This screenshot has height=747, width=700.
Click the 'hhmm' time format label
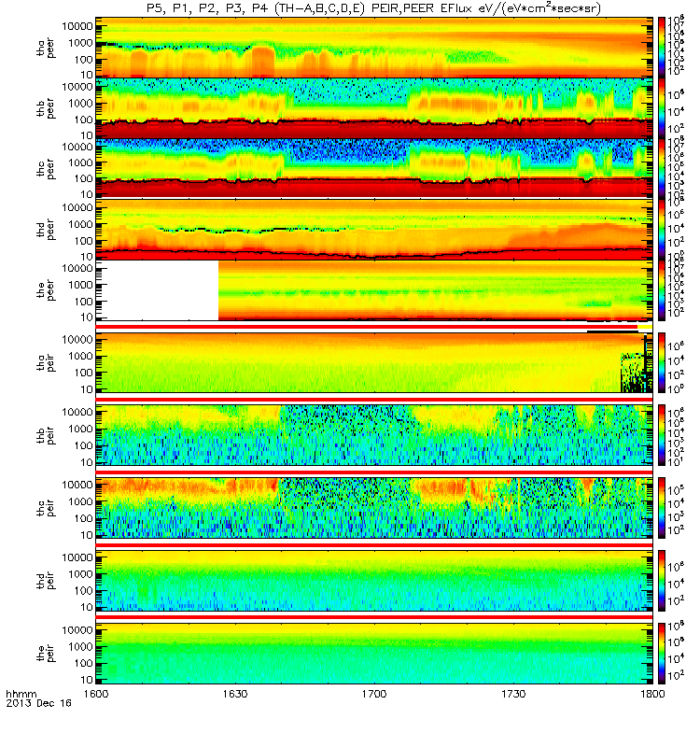[21, 694]
